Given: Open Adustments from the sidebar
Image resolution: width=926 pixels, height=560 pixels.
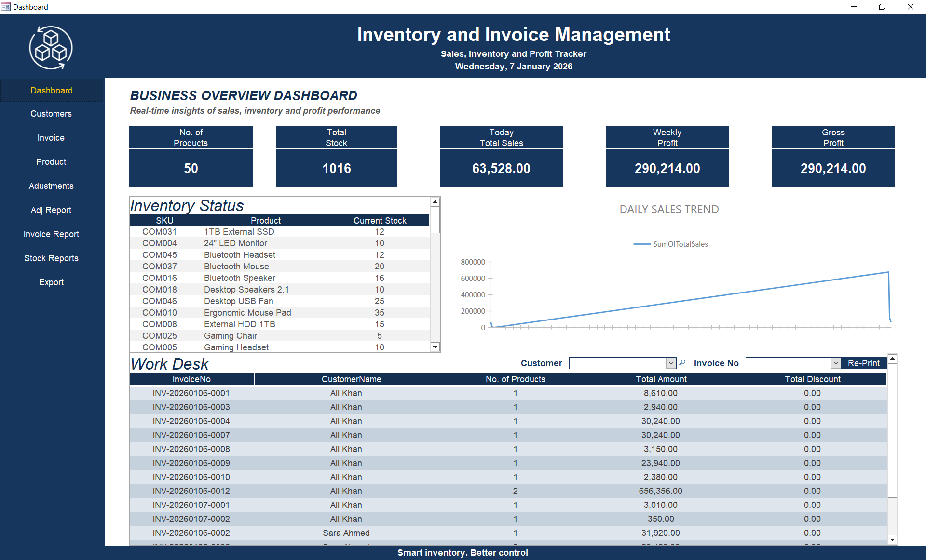Looking at the screenshot, I should [x=51, y=186].
